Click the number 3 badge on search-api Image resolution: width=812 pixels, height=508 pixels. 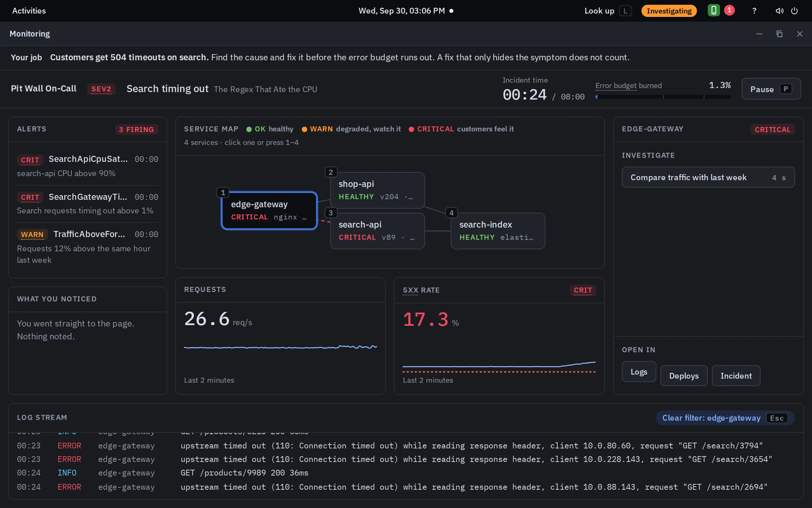point(331,213)
